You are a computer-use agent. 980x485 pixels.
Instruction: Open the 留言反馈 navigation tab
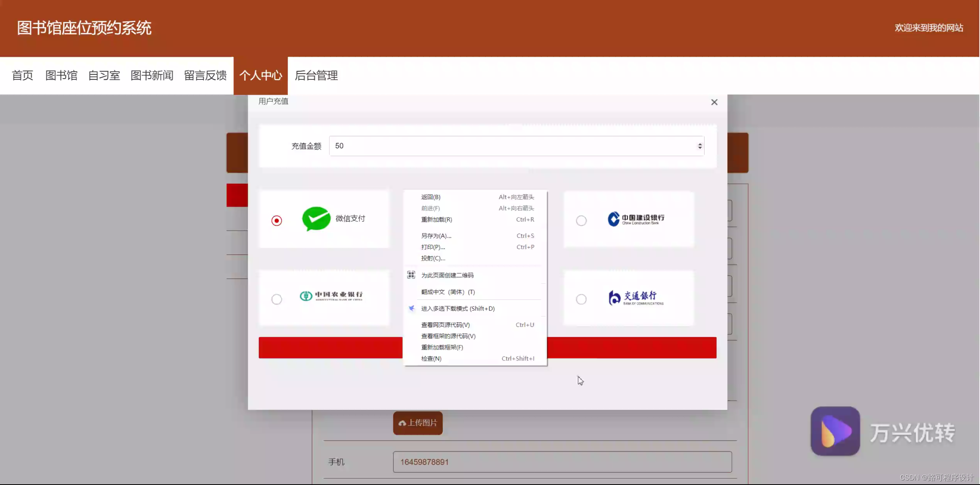205,76
